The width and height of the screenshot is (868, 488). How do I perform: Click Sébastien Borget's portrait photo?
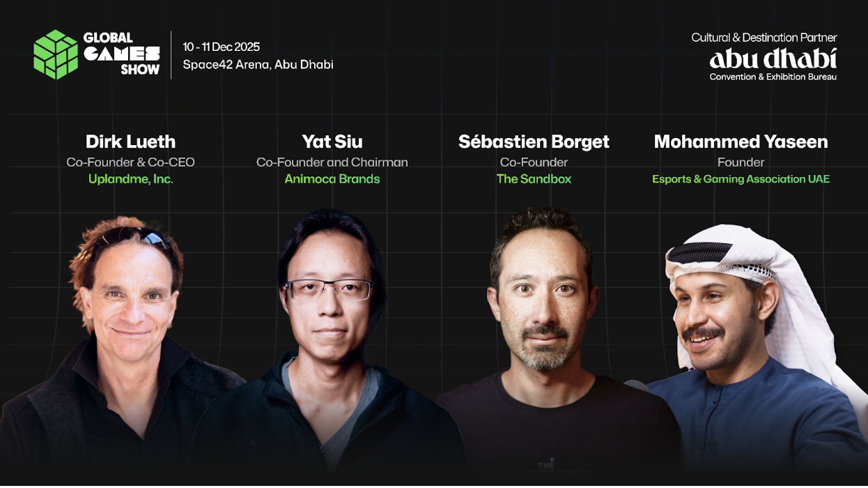[543, 342]
